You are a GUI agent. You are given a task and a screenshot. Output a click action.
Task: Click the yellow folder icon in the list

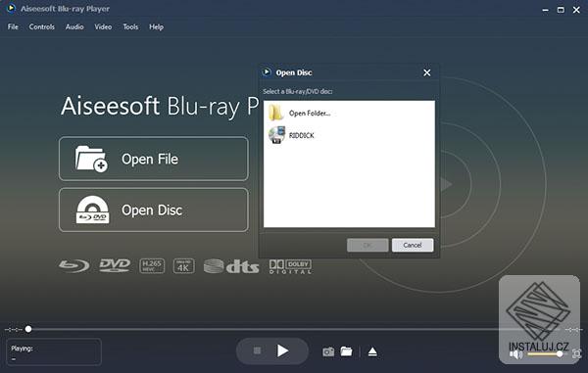click(276, 113)
